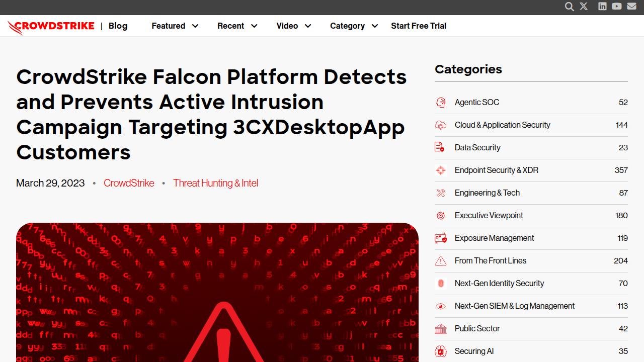Click the Executive Viewpoint target icon
This screenshot has width=644, height=362.
pos(441,216)
